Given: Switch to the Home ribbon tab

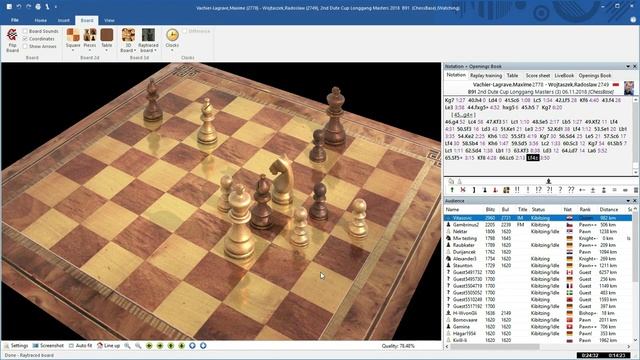Looking at the screenshot, I should click(40, 20).
